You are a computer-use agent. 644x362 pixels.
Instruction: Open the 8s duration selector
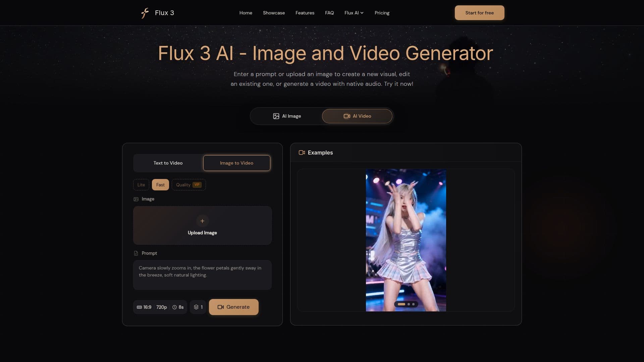click(178, 307)
